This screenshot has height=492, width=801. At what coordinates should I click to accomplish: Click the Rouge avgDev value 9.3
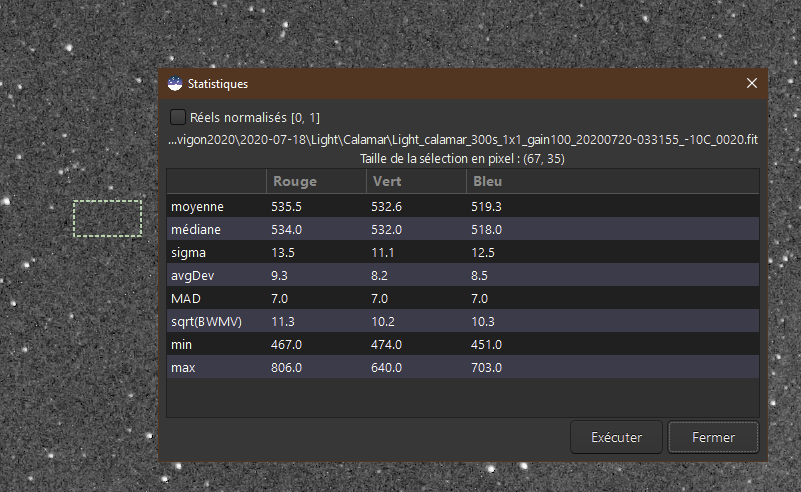(x=279, y=275)
